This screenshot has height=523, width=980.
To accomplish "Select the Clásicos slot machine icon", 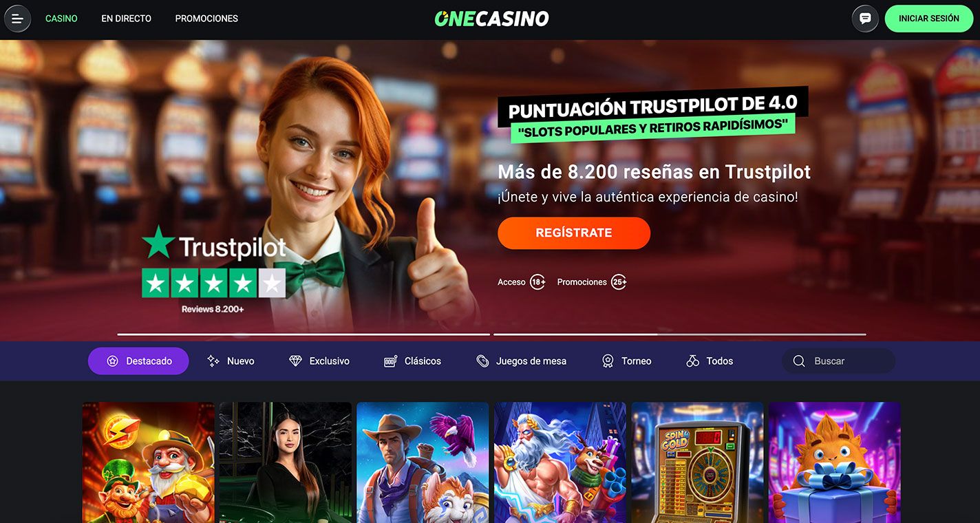I will (x=390, y=361).
